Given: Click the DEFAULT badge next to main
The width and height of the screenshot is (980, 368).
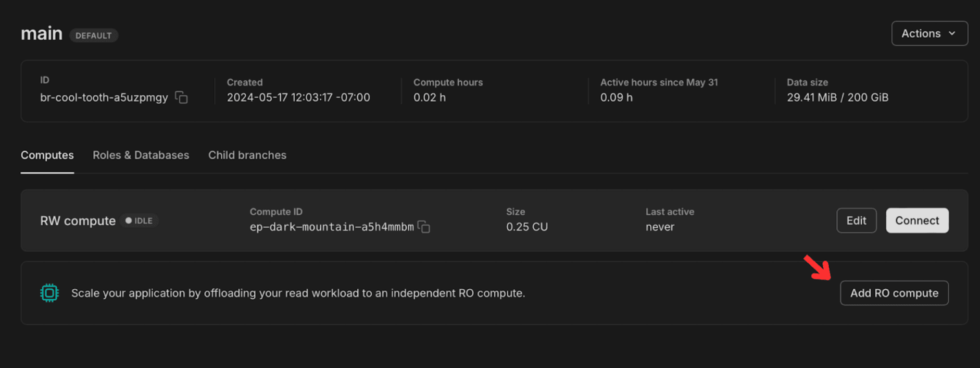Looking at the screenshot, I should [94, 35].
